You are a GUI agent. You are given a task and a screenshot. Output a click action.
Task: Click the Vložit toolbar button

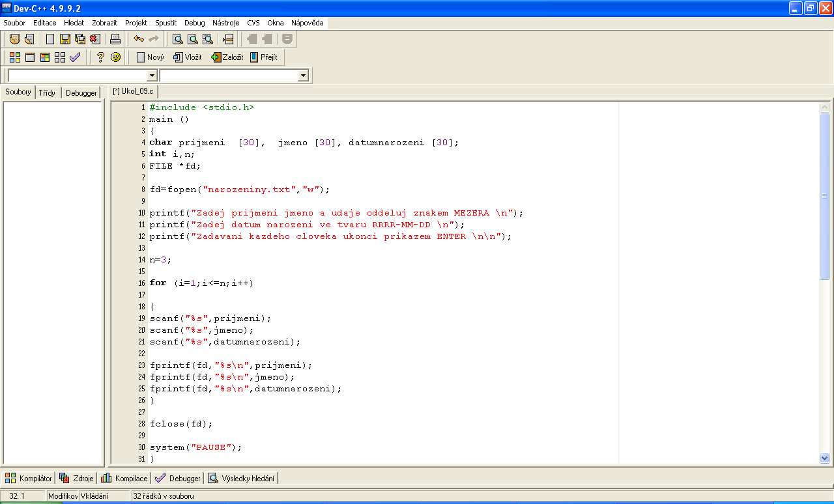188,57
